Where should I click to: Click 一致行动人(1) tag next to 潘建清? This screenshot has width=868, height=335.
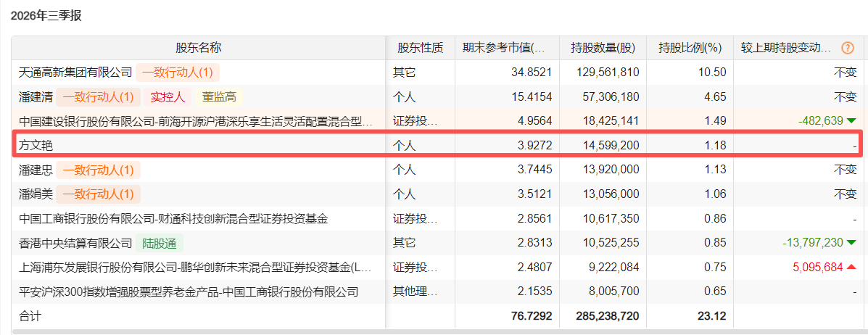click(x=98, y=97)
